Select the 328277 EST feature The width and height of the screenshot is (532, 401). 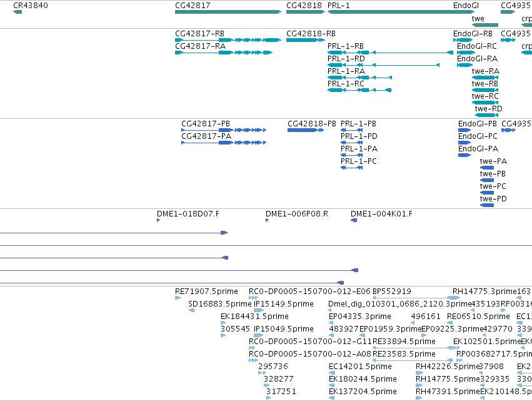click(267, 386)
